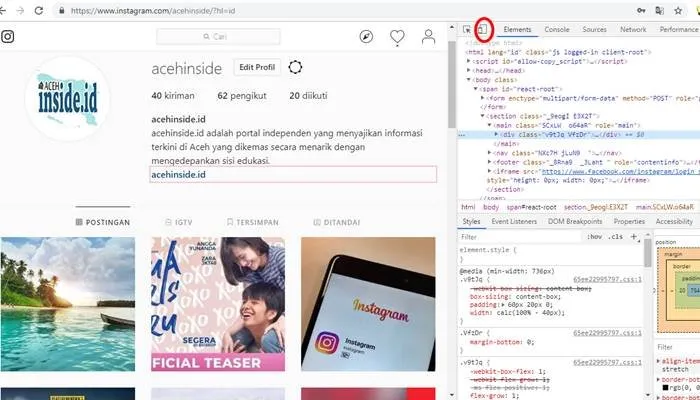Bookmark this page with star icon
Image resolution: width=700 pixels, height=400 pixels.
tap(678, 10)
